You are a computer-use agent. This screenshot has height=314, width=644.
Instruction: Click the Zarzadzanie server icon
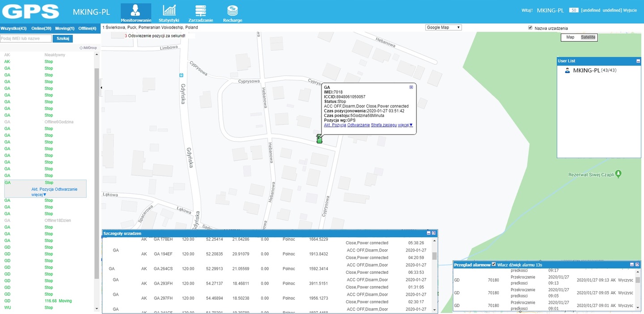[201, 10]
